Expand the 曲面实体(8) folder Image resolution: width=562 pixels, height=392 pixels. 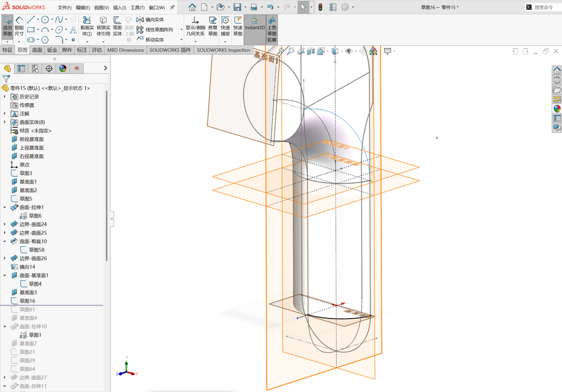[4, 122]
